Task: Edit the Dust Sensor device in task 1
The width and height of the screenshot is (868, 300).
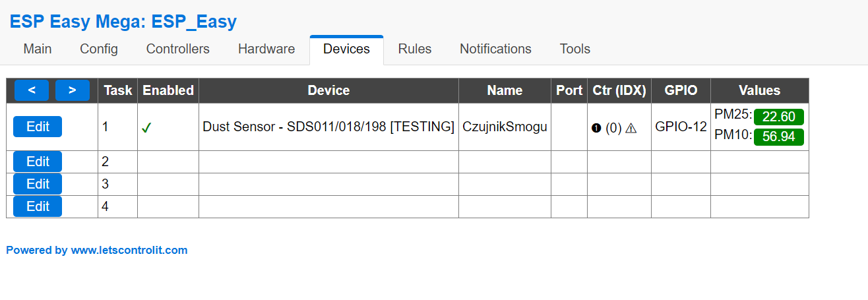Action: [38, 127]
